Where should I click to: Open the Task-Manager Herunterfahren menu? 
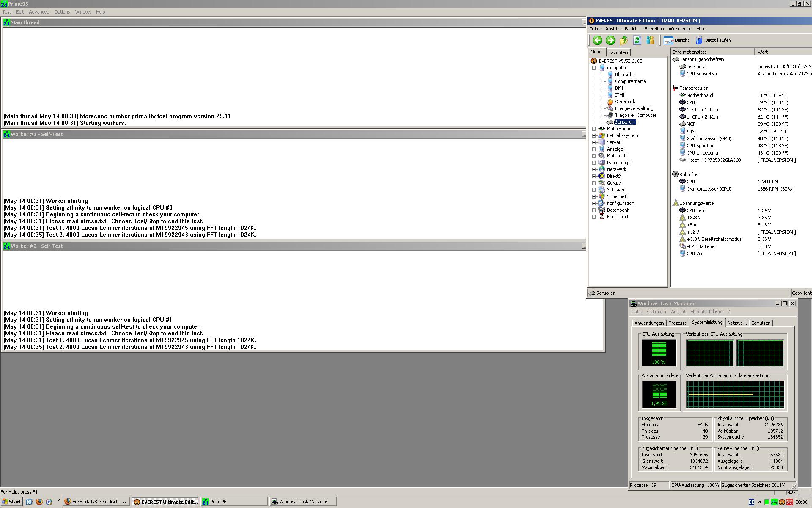[x=706, y=312]
